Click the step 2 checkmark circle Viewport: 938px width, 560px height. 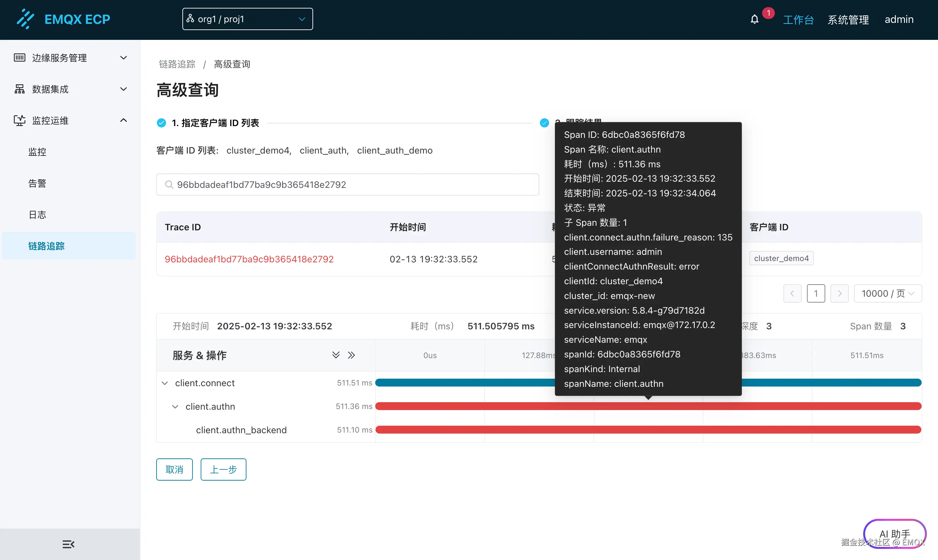click(544, 123)
